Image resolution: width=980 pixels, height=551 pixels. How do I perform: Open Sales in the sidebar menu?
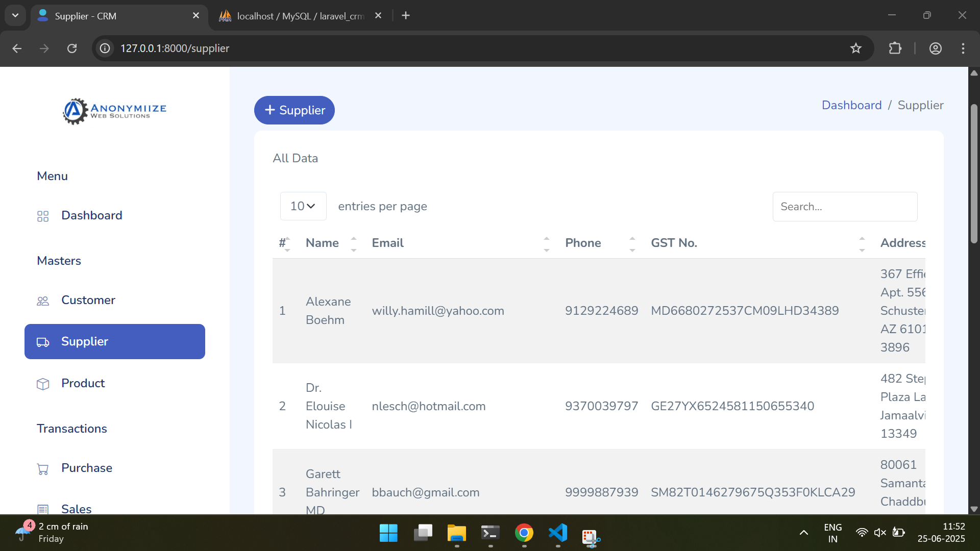77,509
